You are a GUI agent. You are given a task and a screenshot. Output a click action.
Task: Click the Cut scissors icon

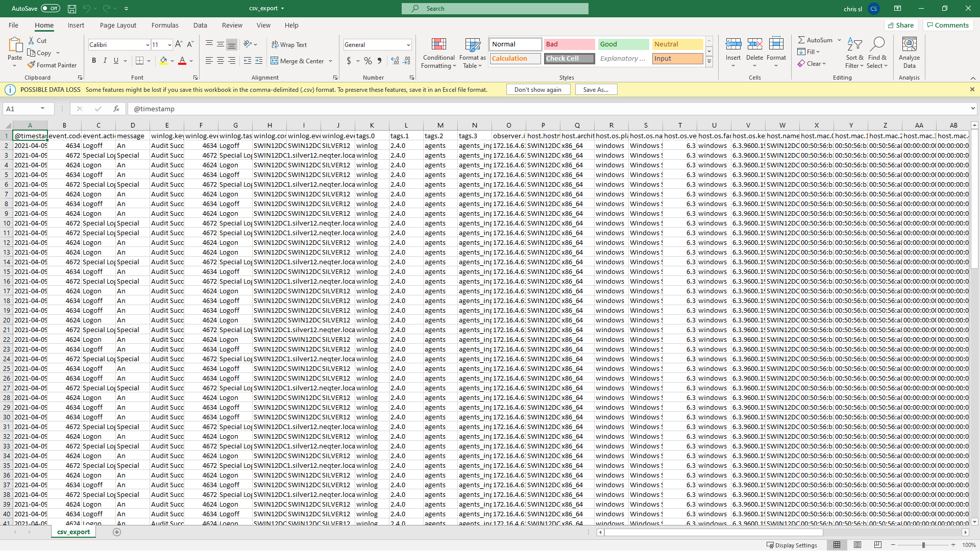pyautogui.click(x=32, y=40)
